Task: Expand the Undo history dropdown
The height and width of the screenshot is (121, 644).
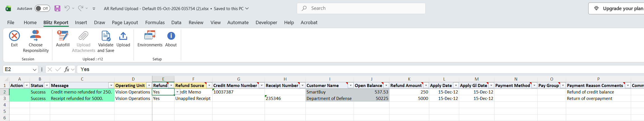Action: click(73, 8)
